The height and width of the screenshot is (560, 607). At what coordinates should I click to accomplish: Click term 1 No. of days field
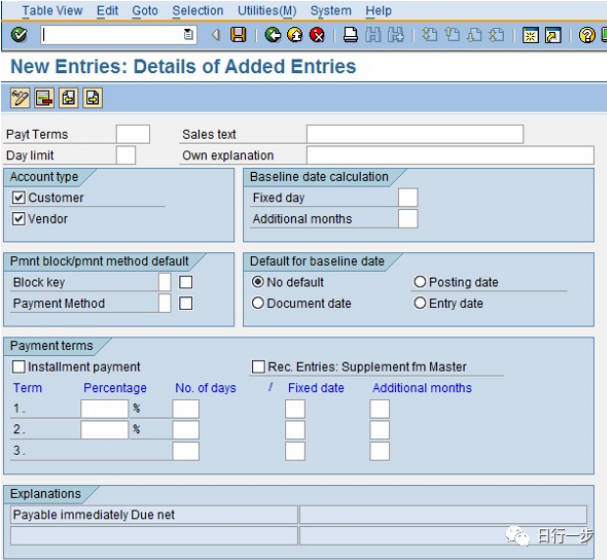click(186, 409)
